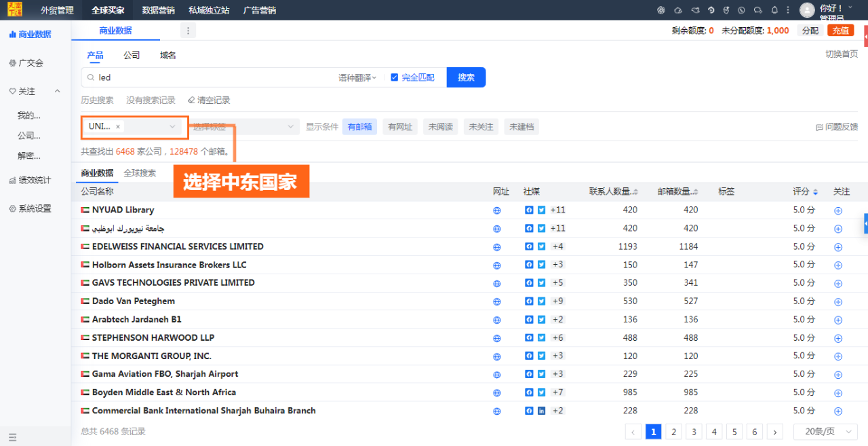Go to page 3 in pagination
Viewport: 868px width, 446px height.
694,432
